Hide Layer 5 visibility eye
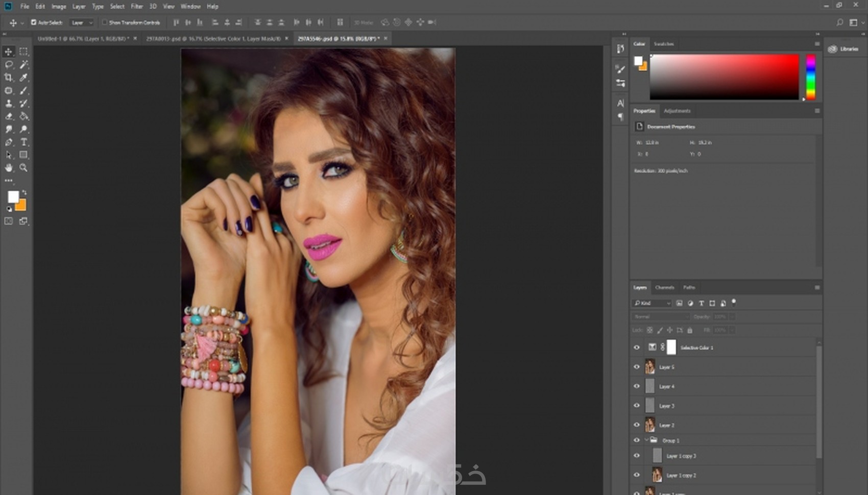The width and height of the screenshot is (868, 495). [x=637, y=367]
